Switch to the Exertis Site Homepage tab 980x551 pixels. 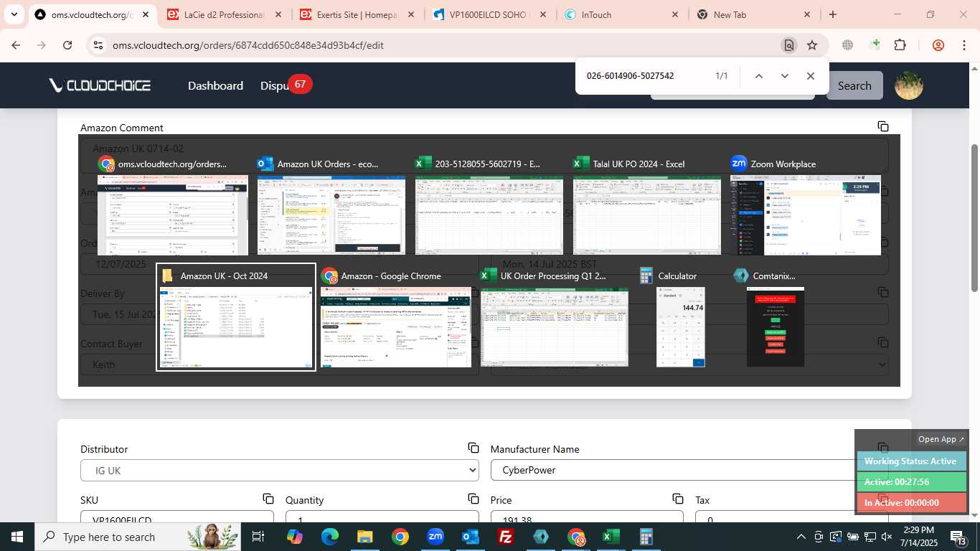[356, 14]
